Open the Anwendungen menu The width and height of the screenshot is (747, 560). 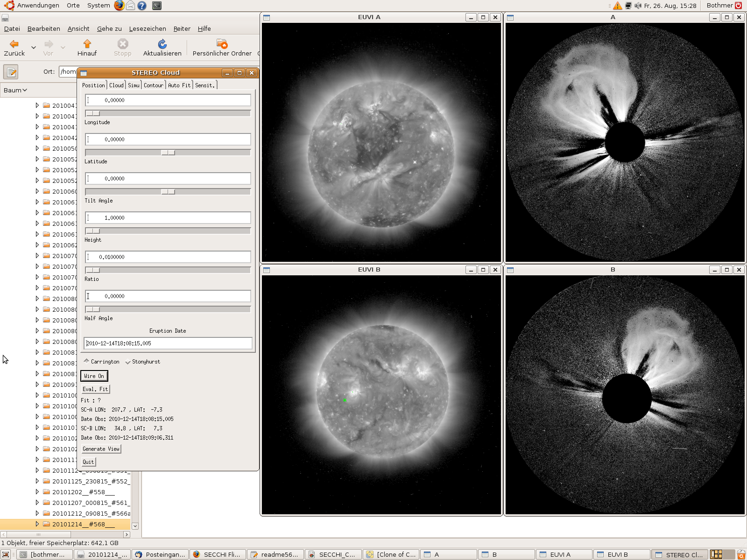[x=38, y=6]
